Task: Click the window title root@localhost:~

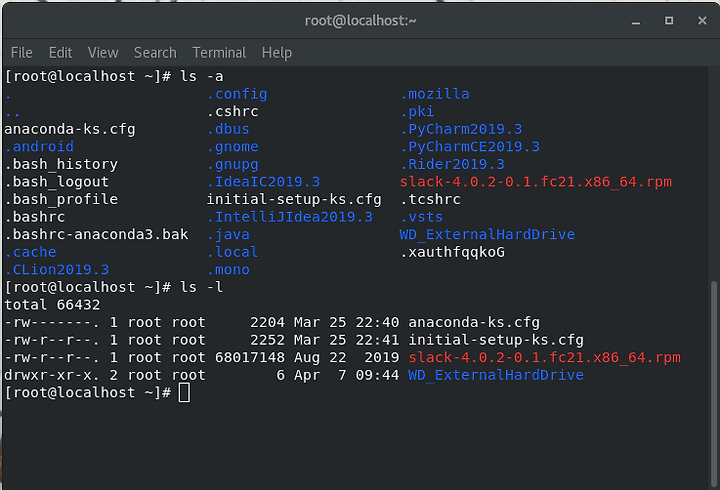Action: (x=360, y=21)
